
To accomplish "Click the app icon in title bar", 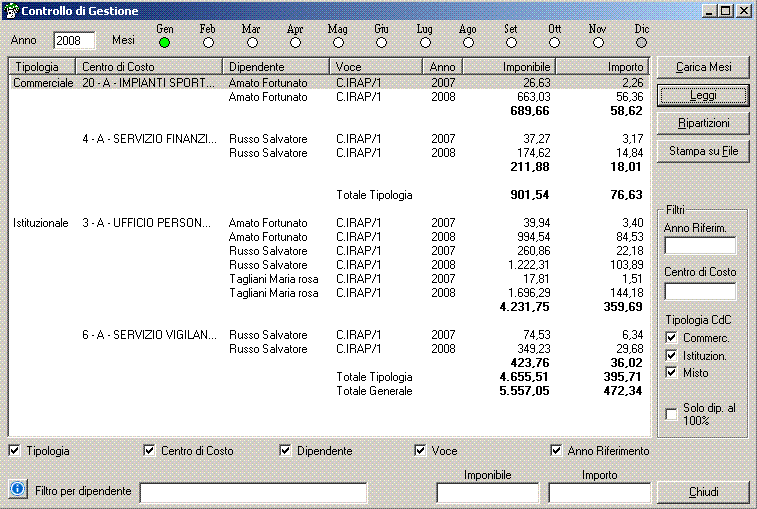I will [12, 11].
